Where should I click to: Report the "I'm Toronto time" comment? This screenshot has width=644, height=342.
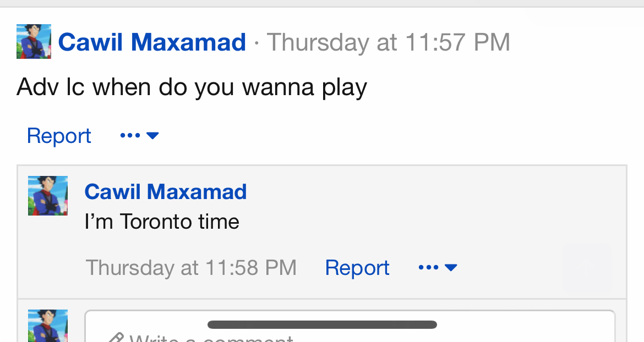click(357, 268)
